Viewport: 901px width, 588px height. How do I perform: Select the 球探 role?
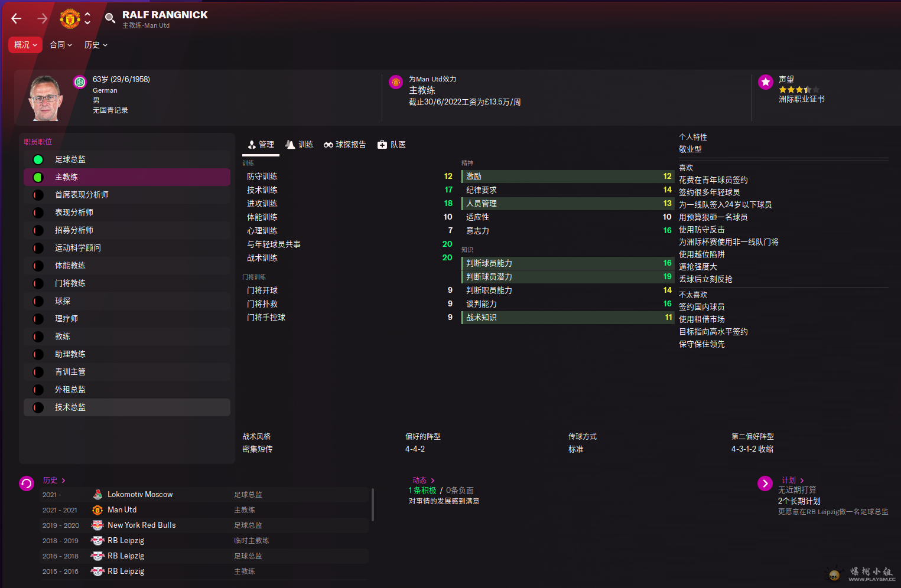click(x=127, y=301)
